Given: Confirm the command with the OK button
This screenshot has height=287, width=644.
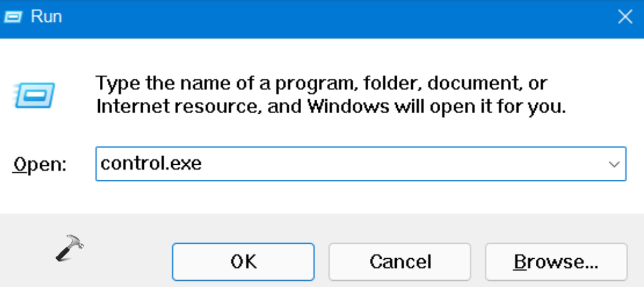Looking at the screenshot, I should [x=243, y=262].
